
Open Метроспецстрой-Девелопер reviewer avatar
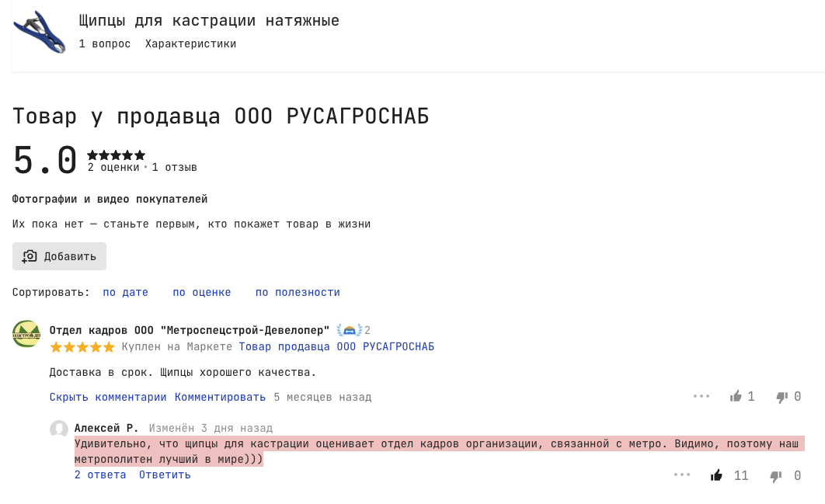[x=26, y=334]
